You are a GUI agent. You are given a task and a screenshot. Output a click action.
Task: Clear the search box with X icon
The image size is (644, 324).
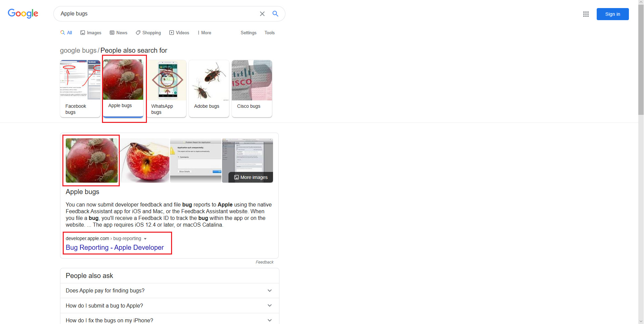[x=262, y=14]
